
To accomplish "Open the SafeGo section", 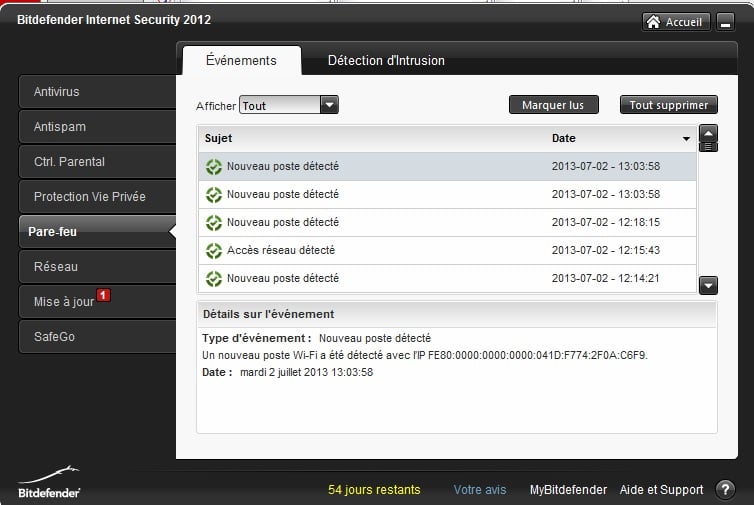I will [97, 337].
